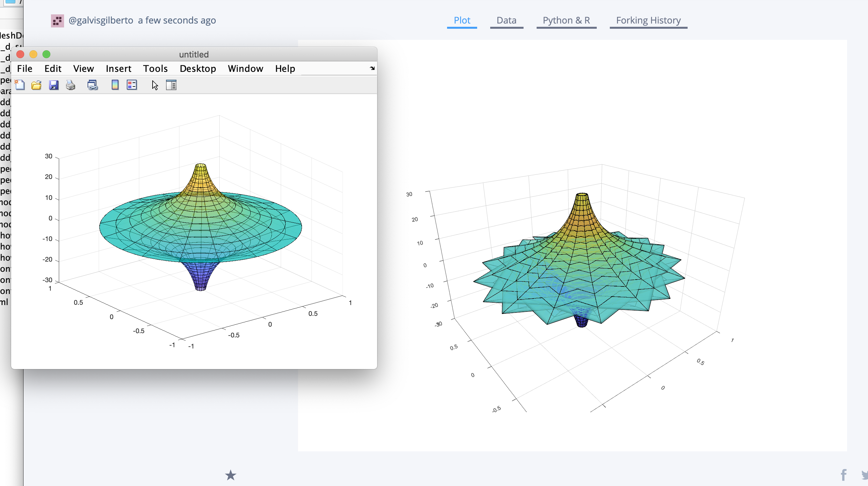Maximize the untitled figure window
The height and width of the screenshot is (486, 868).
46,54
